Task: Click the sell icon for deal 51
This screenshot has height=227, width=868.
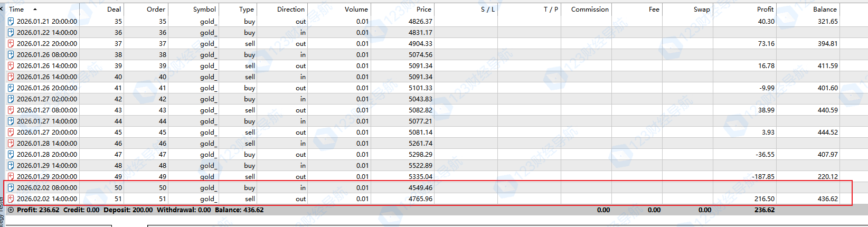Action: click(11, 199)
